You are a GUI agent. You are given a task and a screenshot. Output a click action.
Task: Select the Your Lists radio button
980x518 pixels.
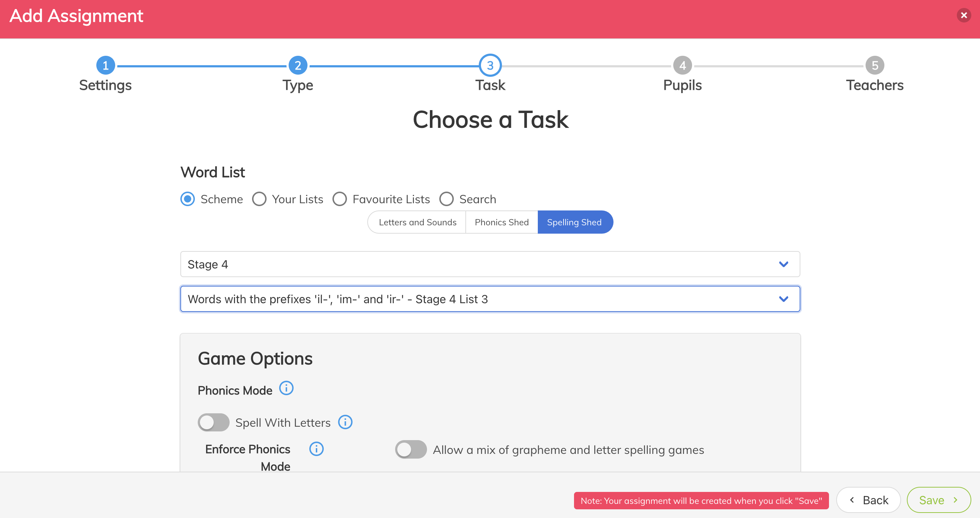[259, 199]
